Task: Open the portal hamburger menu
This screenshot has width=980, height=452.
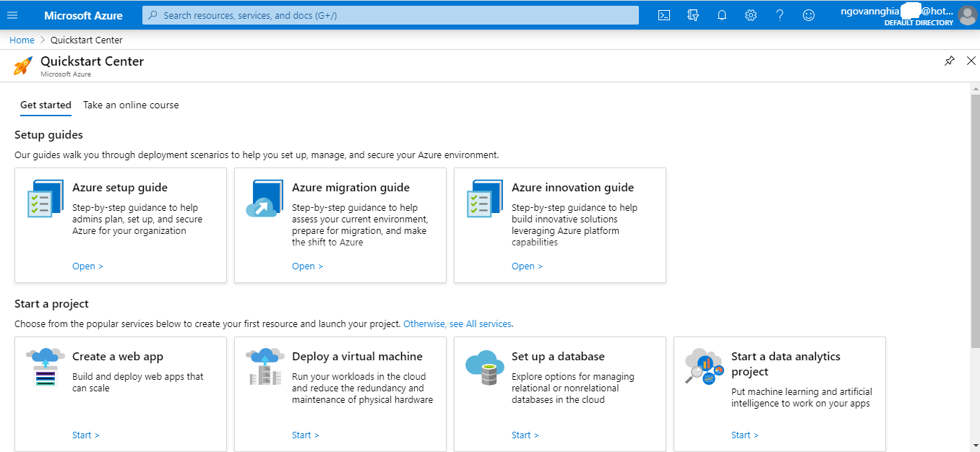Action: click(12, 15)
